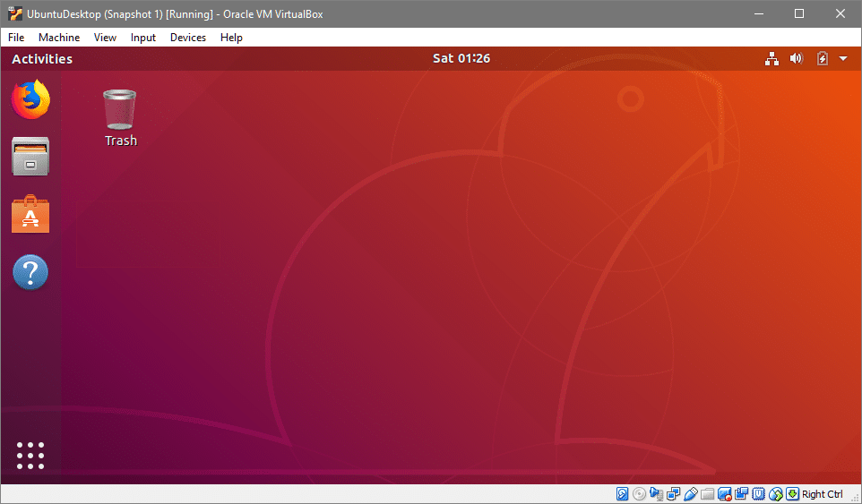Screen dimensions: 862x504
Task: Click the mouse integration status icon
Action: click(776, 494)
